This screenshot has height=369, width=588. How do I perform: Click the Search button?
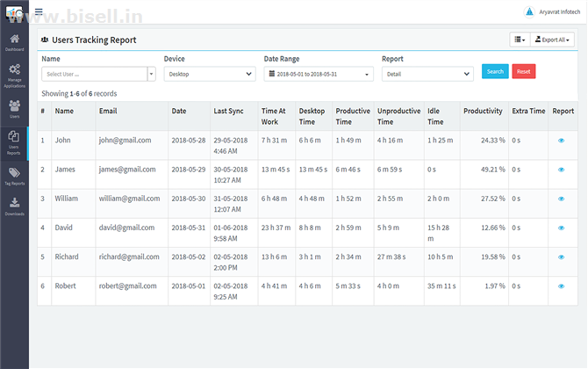[495, 71]
